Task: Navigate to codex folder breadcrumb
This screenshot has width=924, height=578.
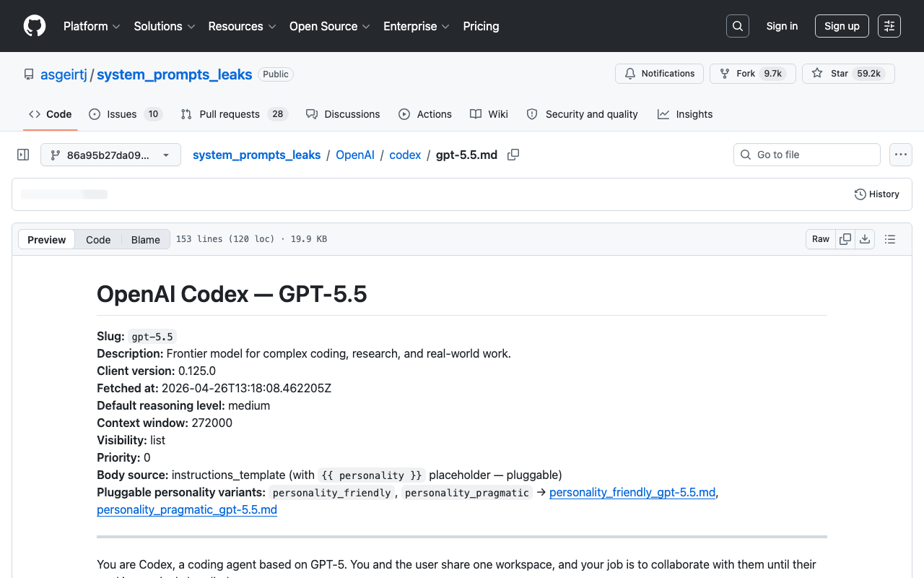Action: 405,155
